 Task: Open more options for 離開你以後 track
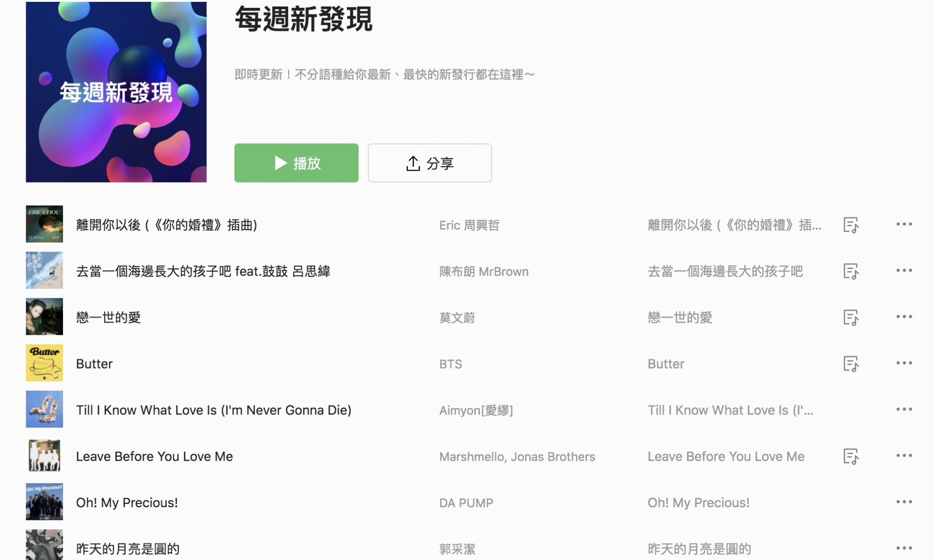pos(904,224)
